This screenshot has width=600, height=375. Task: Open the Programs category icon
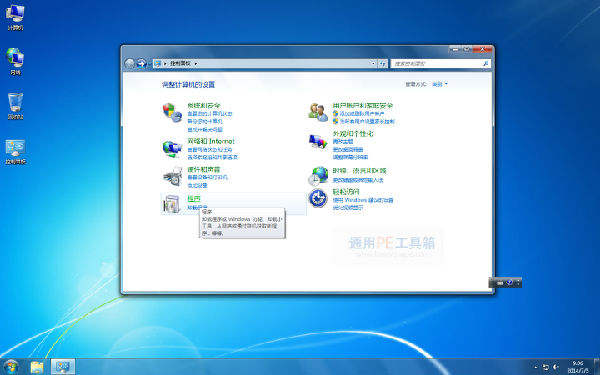pos(171,204)
